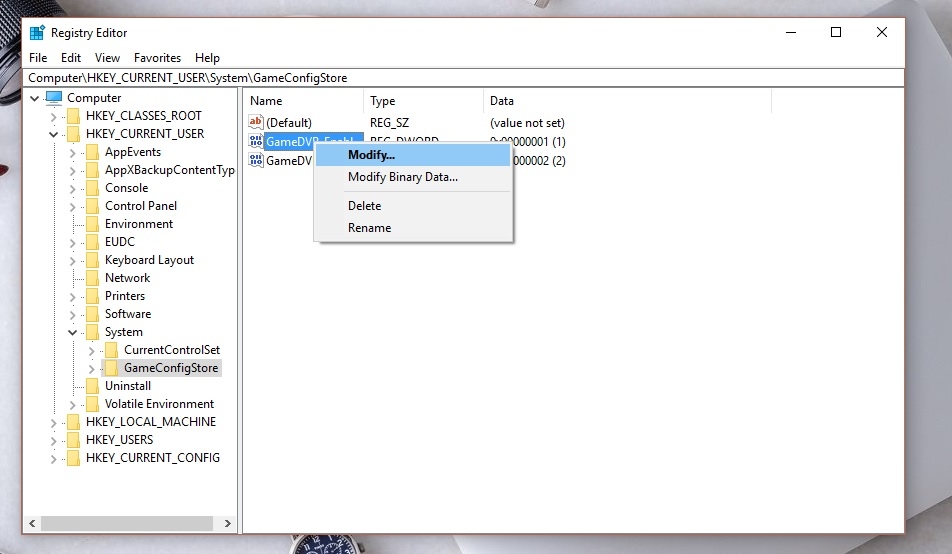Click the HKEY_USERS folder icon
The height and width of the screenshot is (554, 952).
(x=73, y=440)
